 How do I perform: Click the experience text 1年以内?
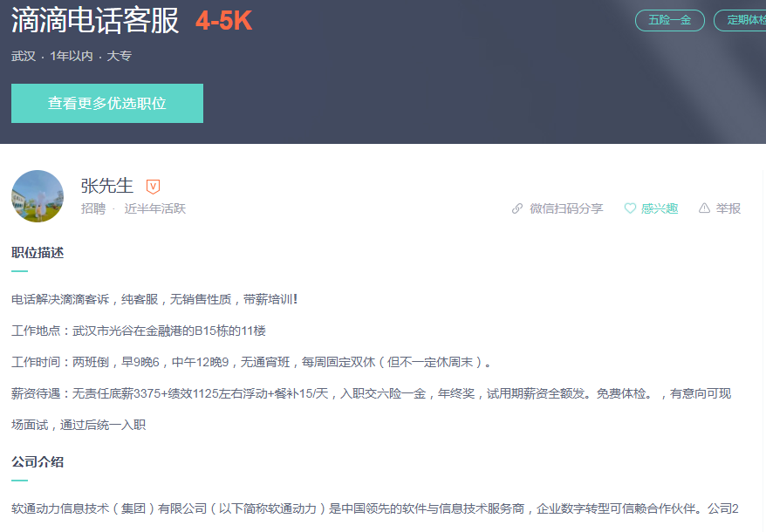pos(72,56)
